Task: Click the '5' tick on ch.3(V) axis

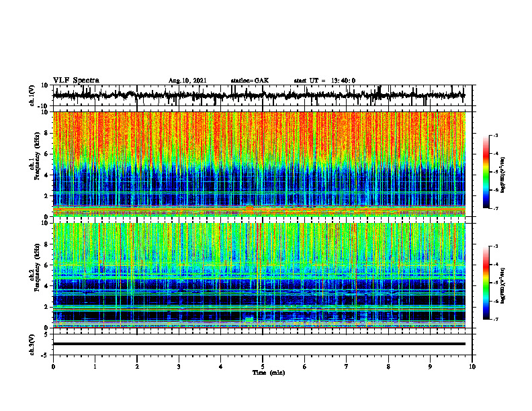Action: pos(47,334)
